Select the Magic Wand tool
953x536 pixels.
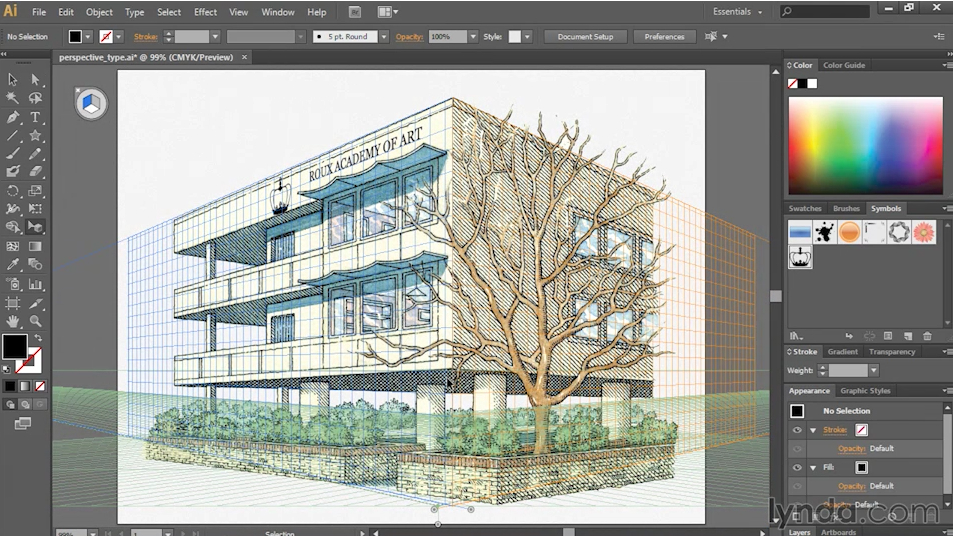(x=12, y=98)
